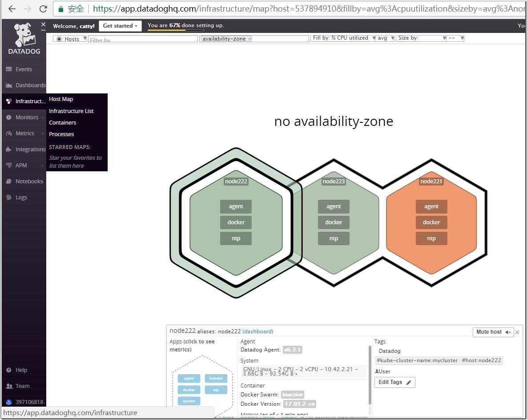Open the node222 dashboard link
This screenshot has width=527, height=420.
click(257, 331)
